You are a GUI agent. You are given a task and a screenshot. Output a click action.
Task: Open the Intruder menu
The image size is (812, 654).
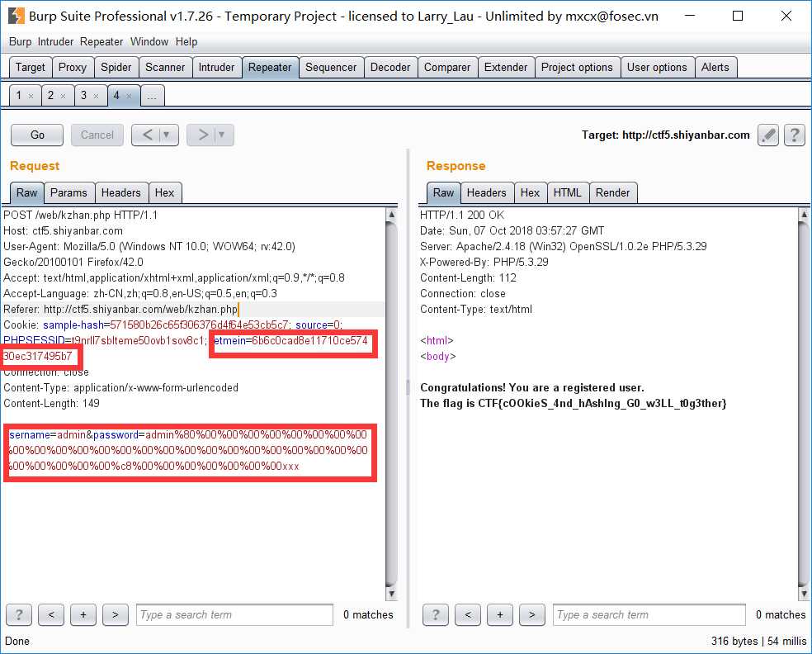pos(55,41)
